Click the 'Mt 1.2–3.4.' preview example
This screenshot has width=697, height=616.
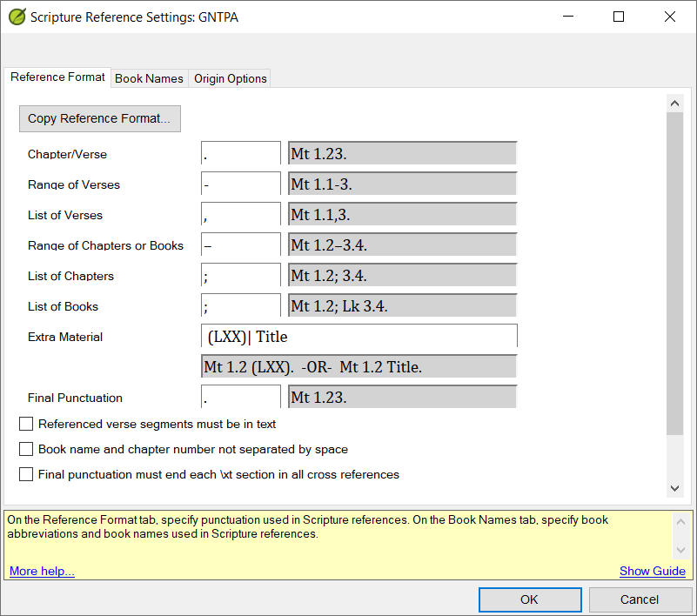[403, 244]
